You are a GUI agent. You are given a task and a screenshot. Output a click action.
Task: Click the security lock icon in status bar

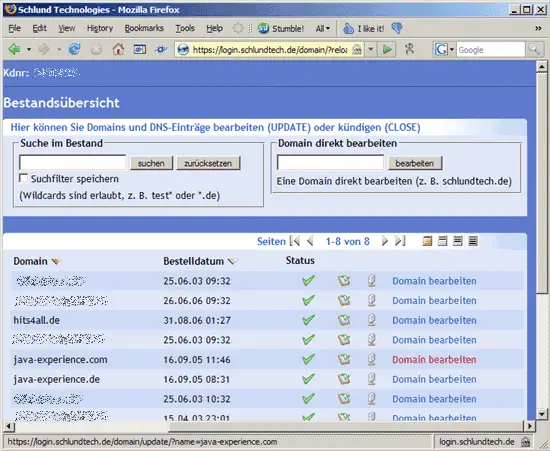525,442
